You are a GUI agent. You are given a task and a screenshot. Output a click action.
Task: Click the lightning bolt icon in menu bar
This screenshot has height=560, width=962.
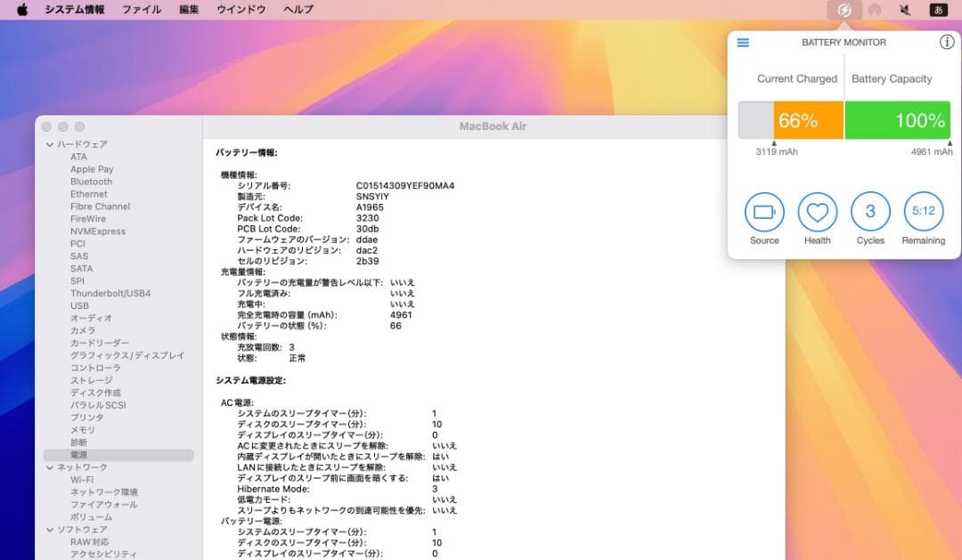point(843,10)
